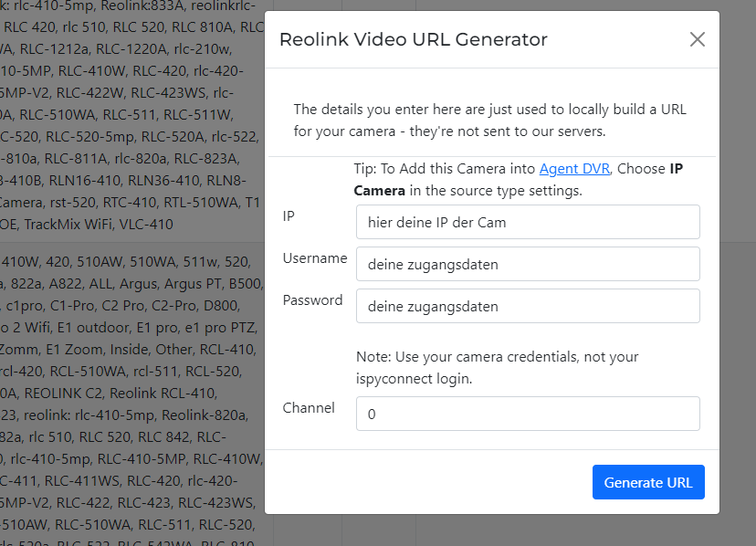
Task: Click the Channel label text
Action: (x=309, y=408)
